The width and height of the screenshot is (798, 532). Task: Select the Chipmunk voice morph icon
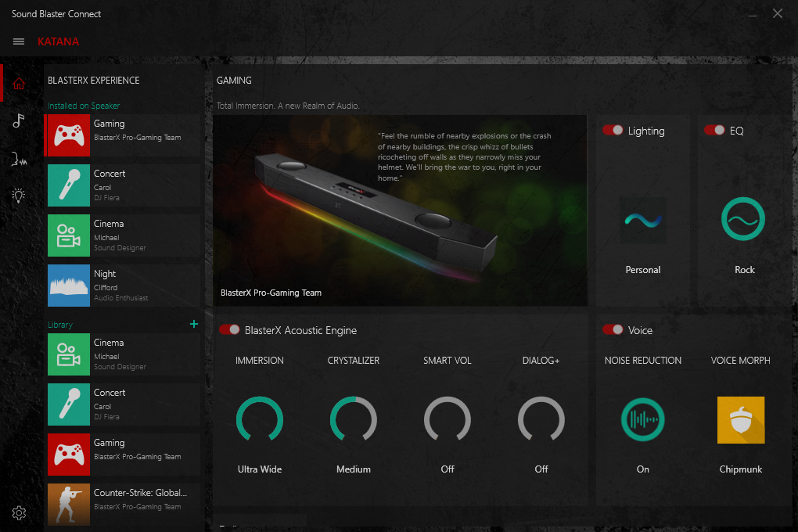point(740,420)
